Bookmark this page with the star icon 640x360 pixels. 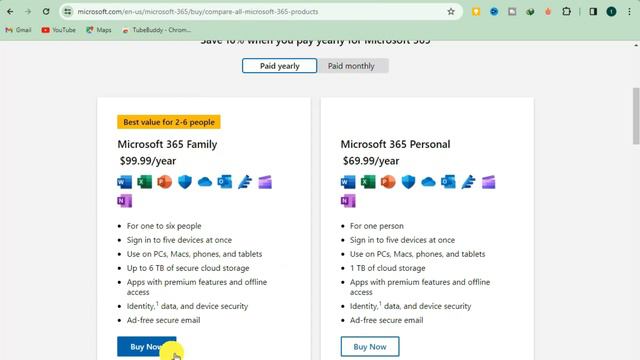451,11
